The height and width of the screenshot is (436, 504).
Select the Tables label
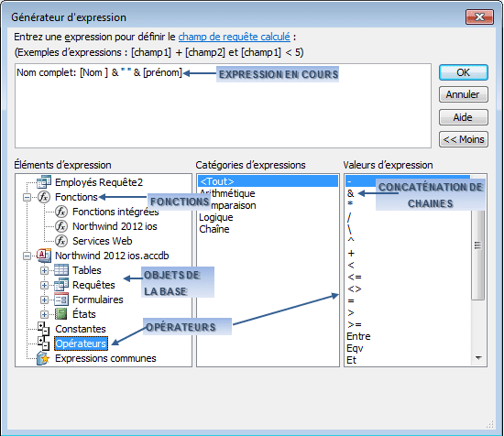coord(87,270)
